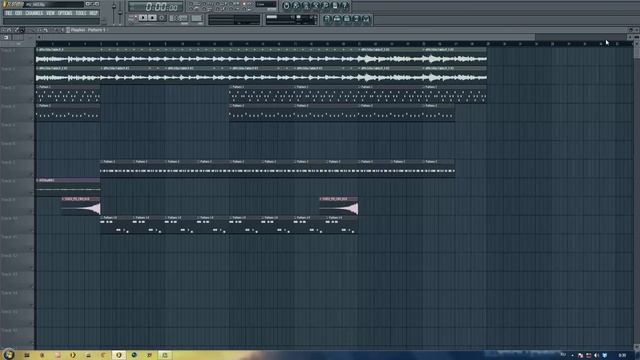The image size is (640, 360).
Task: Open the VIEW menu
Action: pyautogui.click(x=50, y=13)
